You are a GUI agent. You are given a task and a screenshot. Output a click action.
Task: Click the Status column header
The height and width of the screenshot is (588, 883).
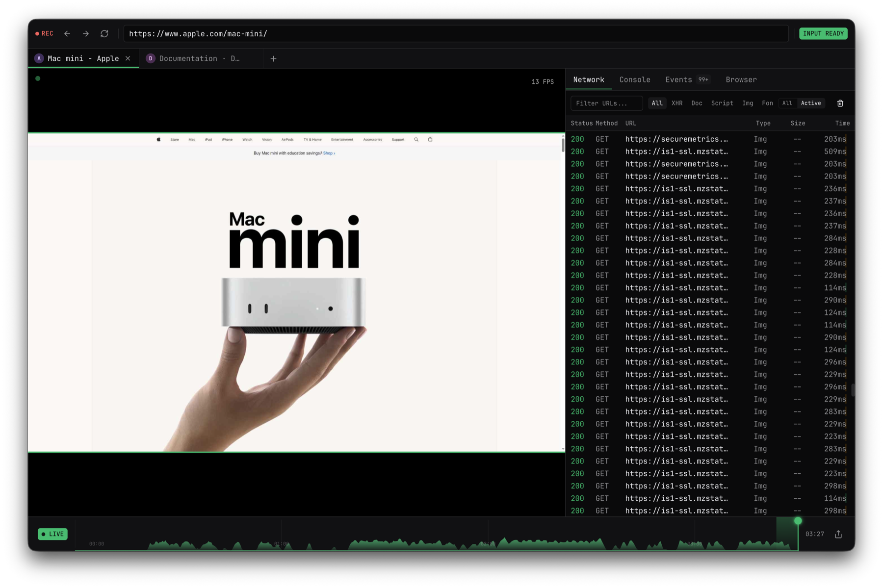[x=581, y=123]
